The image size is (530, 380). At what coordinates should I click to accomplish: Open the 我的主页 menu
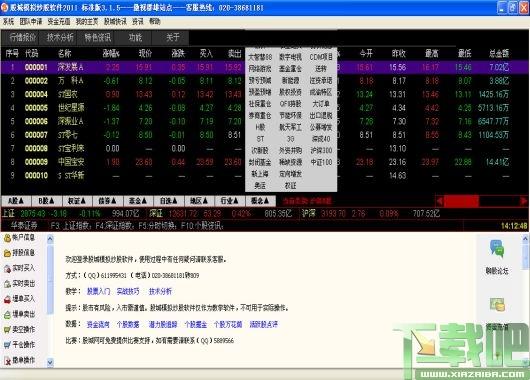(x=87, y=22)
